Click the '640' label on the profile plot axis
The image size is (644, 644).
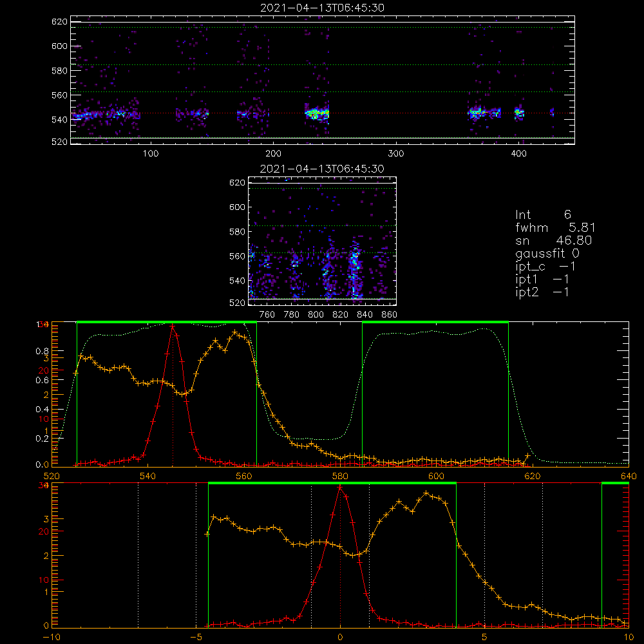click(629, 476)
